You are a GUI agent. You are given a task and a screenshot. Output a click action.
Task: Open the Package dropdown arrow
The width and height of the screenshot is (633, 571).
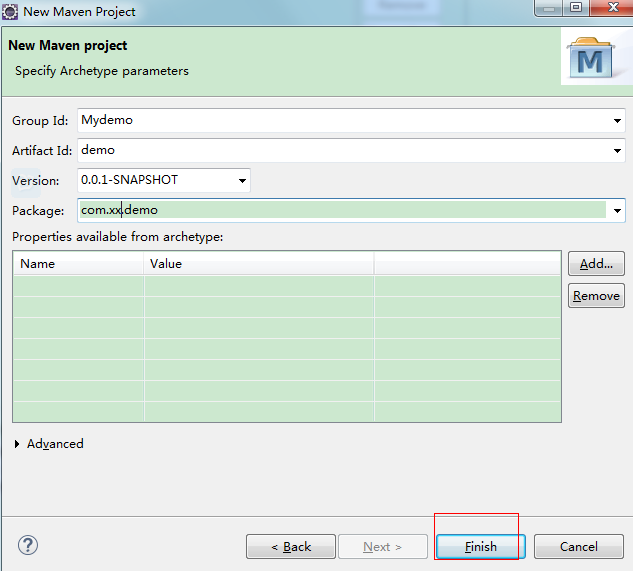[x=617, y=210]
